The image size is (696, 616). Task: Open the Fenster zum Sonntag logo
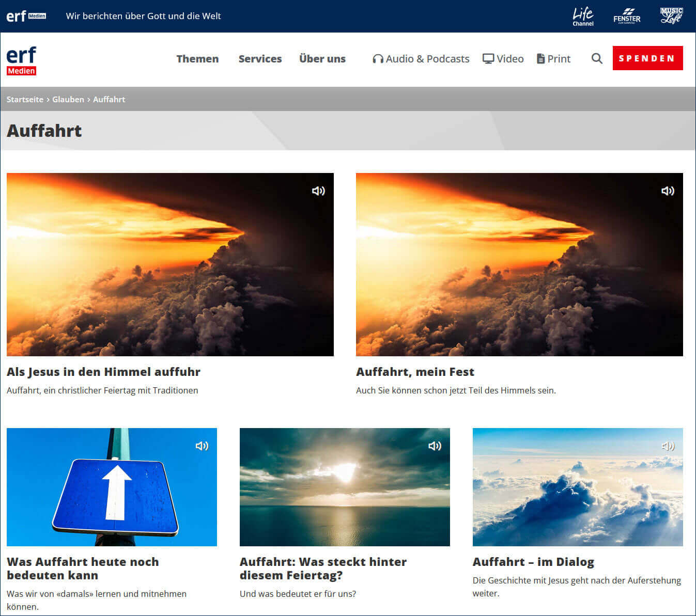(x=627, y=16)
